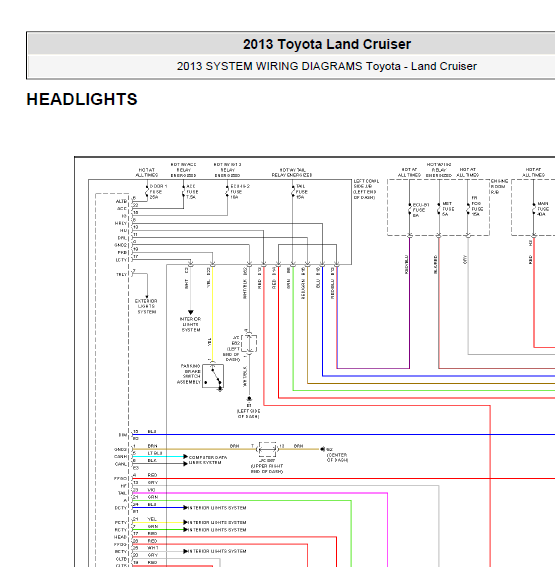Click the HEADLIGHTS section heading
The width and height of the screenshot is (555, 567).
click(82, 99)
